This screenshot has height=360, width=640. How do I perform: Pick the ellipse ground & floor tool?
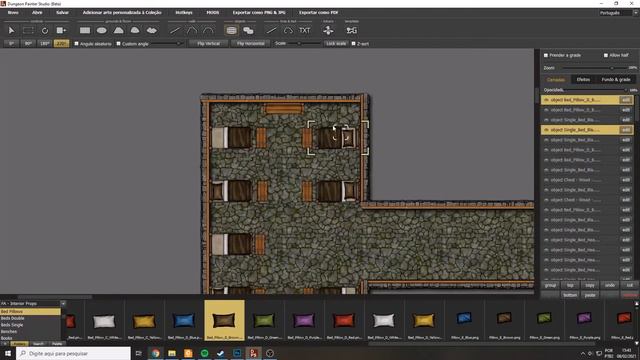(x=102, y=31)
